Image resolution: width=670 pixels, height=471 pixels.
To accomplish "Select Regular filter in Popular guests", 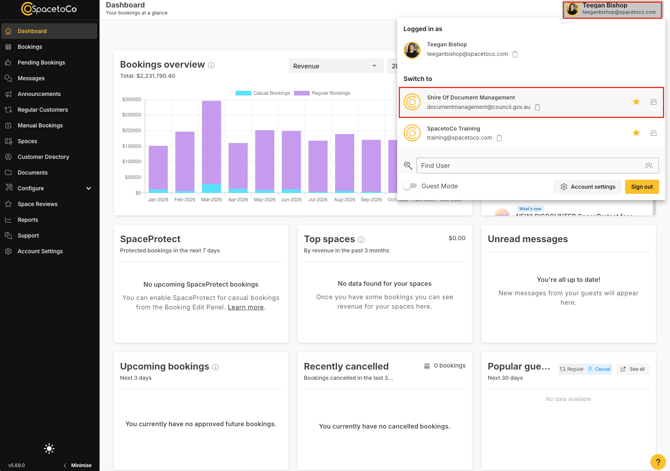I will click(x=572, y=369).
